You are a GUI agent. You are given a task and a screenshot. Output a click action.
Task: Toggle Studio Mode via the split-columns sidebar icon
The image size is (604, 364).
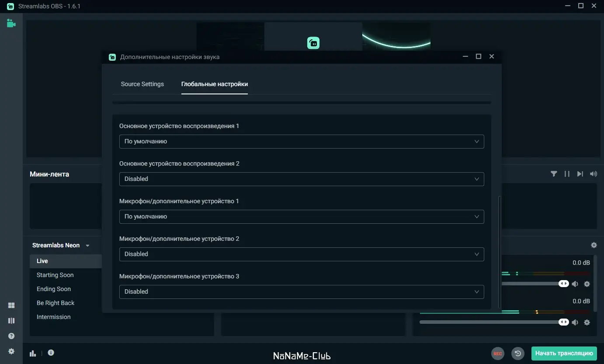[x=11, y=321]
